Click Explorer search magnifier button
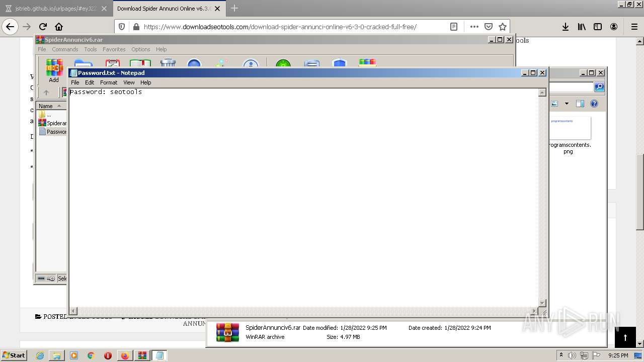The image size is (644, 362). coord(599,87)
